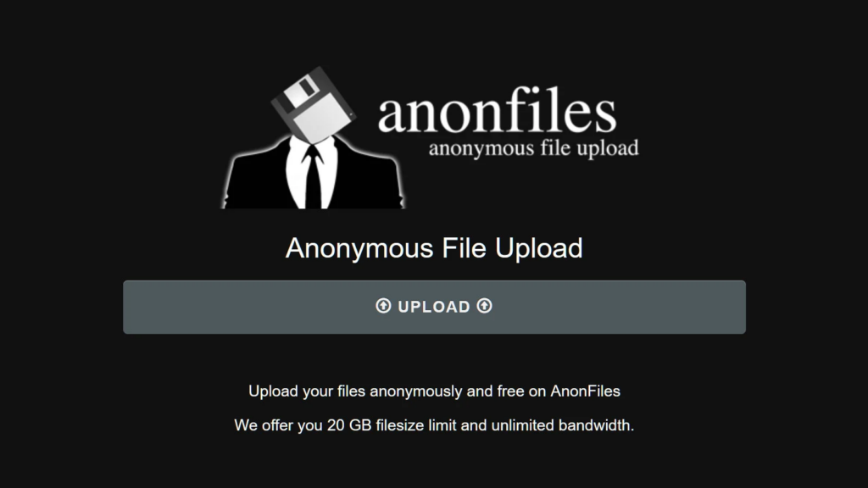Image resolution: width=868 pixels, height=488 pixels.
Task: Click the UPLOAD button label
Action: coord(434,307)
